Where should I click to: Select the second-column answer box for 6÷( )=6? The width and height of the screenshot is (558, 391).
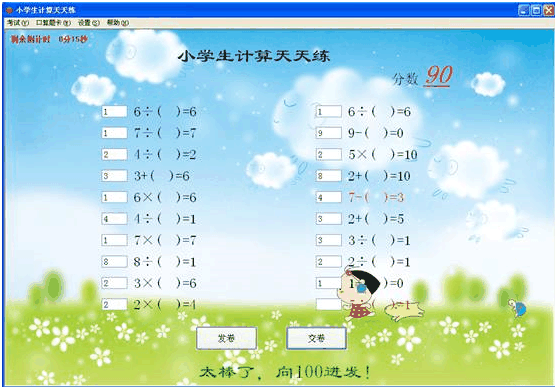pyautogui.click(x=329, y=112)
